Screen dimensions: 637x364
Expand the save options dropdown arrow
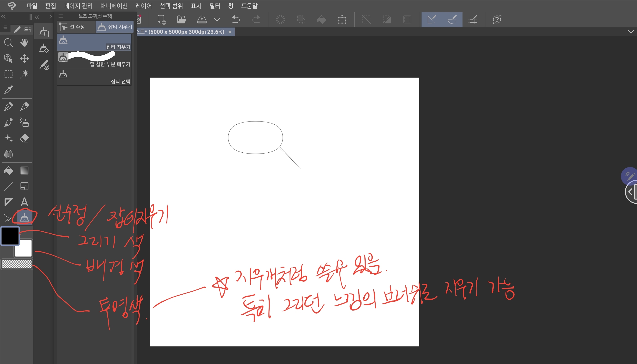pyautogui.click(x=217, y=20)
